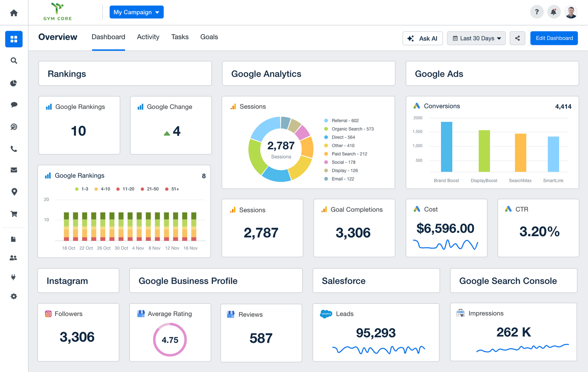Viewport: 588px width, 372px height.
Task: Open the radar/listening icon in sidebar
Action: (14, 127)
